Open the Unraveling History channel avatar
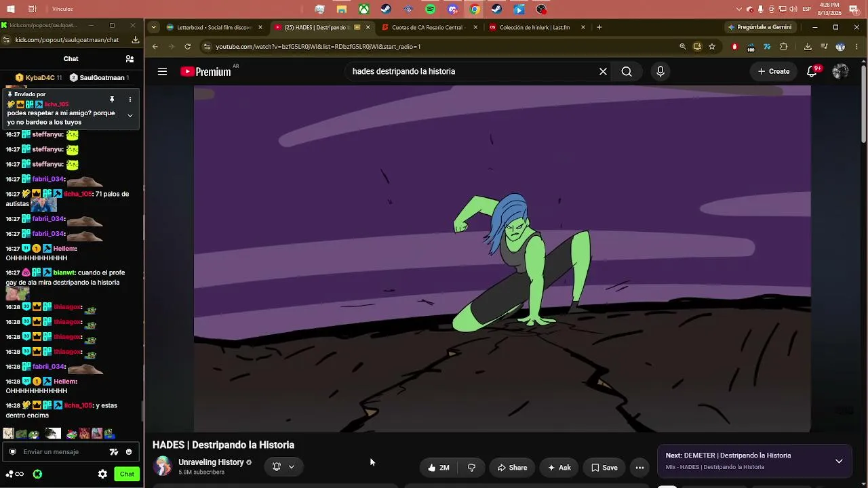The height and width of the screenshot is (488, 868). (163, 466)
